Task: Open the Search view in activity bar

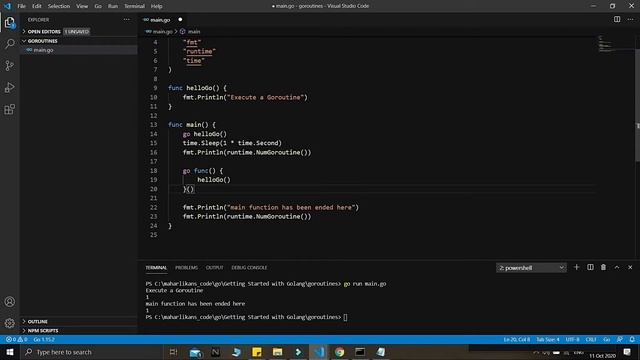Action: [x=9, y=44]
